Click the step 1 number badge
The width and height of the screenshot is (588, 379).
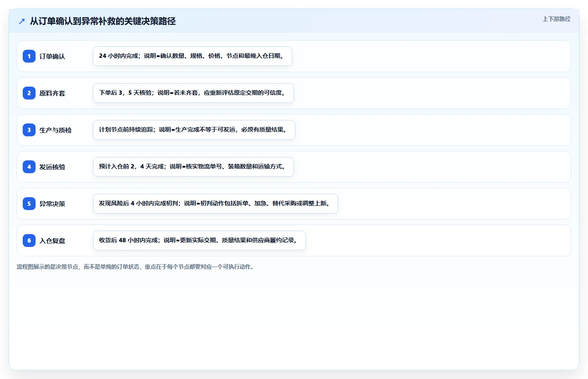[x=29, y=56]
